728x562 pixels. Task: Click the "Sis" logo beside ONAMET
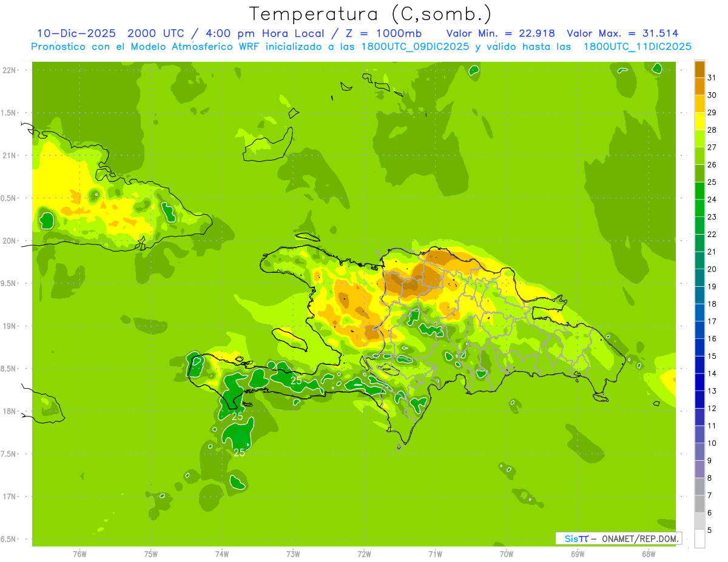pos(571,538)
